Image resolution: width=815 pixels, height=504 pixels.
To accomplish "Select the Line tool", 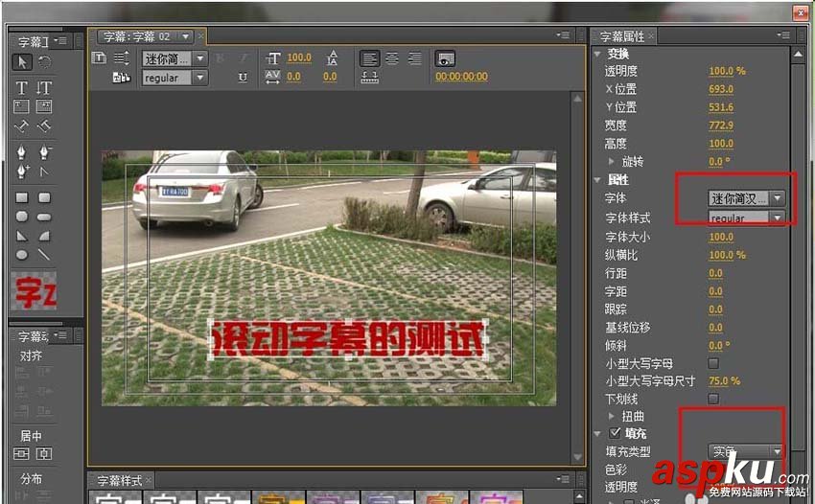I will (44, 255).
